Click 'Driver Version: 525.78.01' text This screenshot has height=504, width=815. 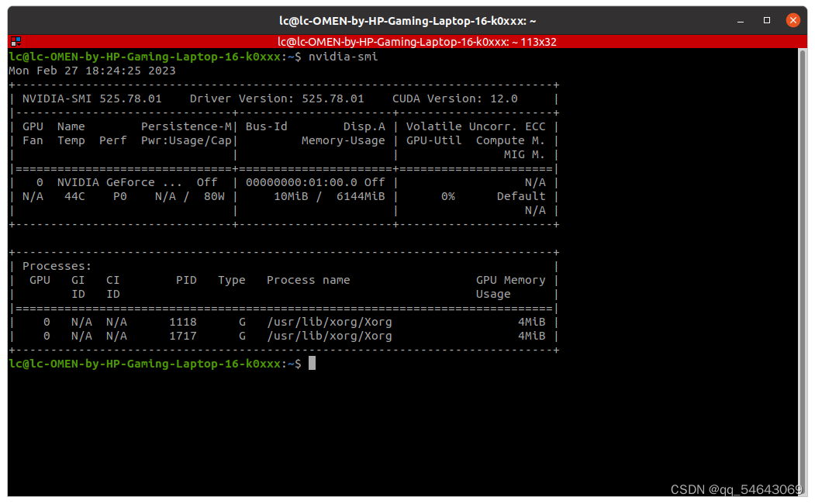pyautogui.click(x=277, y=98)
